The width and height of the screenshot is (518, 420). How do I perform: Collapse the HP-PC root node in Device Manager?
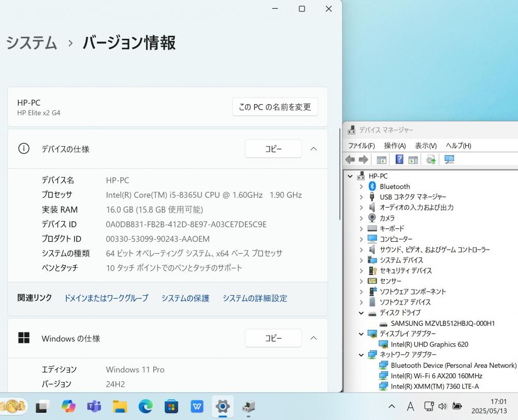(x=350, y=176)
